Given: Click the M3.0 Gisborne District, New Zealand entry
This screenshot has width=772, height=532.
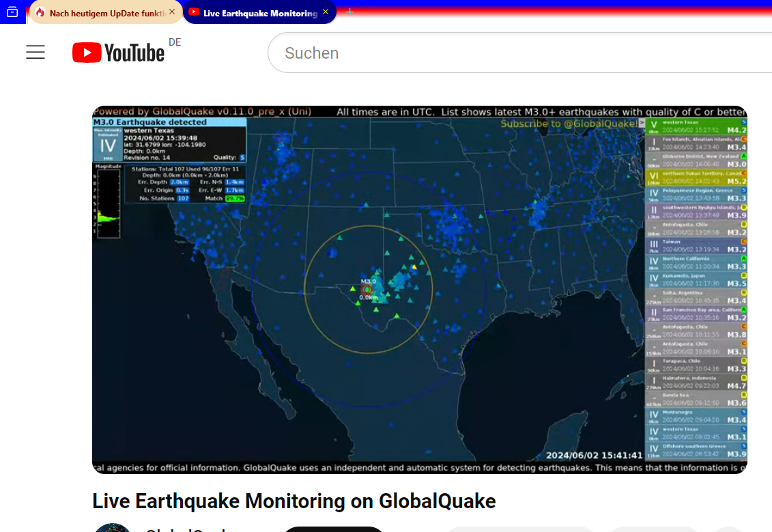Looking at the screenshot, I should [696, 160].
